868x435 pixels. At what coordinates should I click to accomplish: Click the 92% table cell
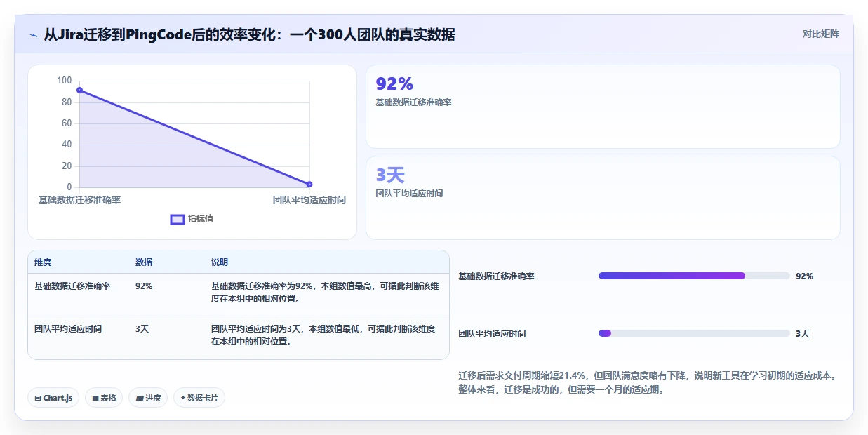[x=144, y=286]
